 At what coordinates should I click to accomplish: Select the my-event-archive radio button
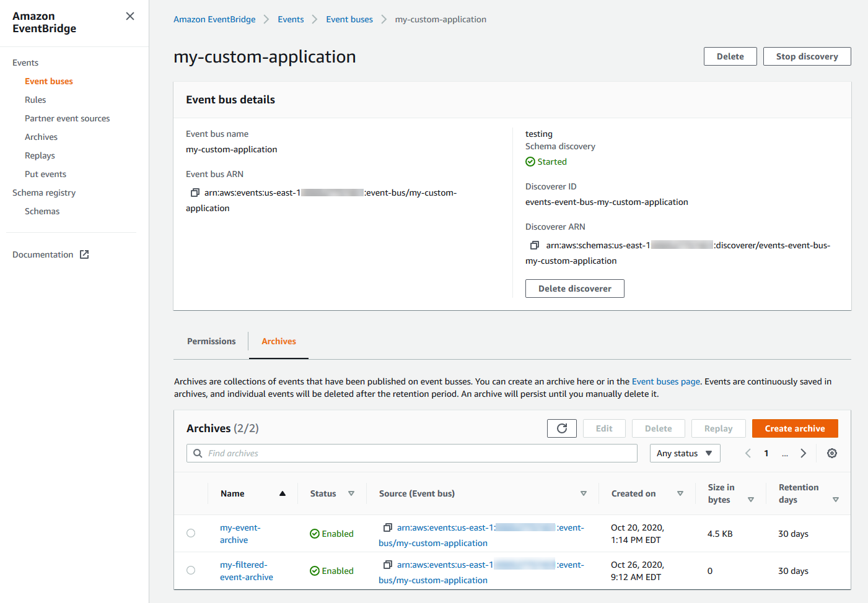tap(191, 533)
